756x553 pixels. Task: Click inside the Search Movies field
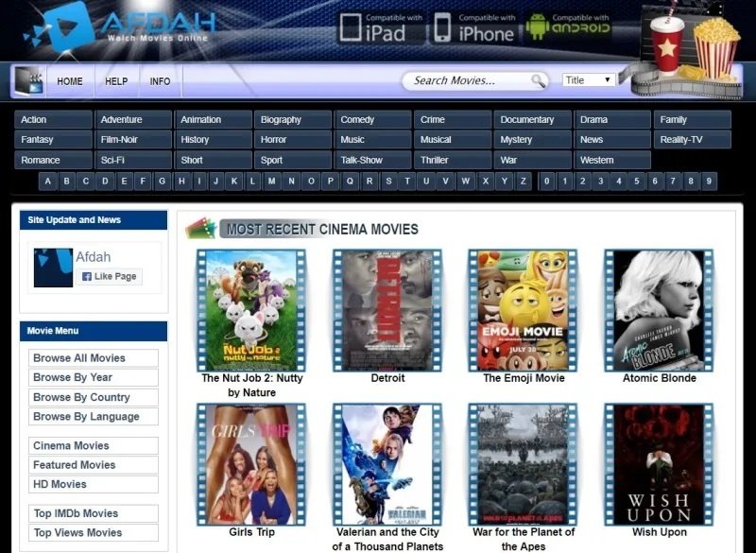tap(467, 81)
